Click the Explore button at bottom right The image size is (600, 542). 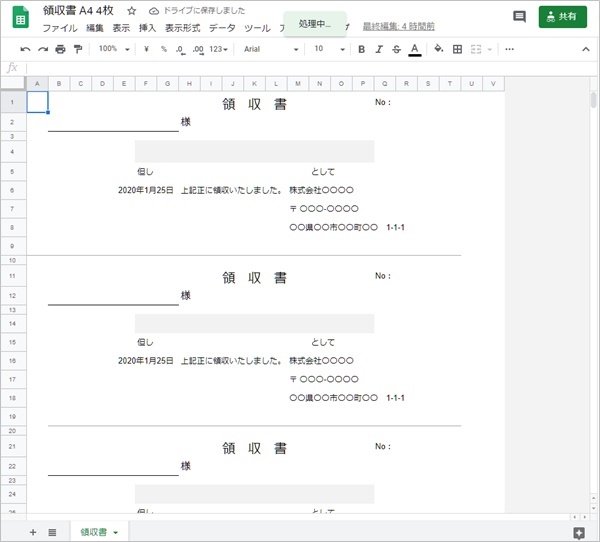click(578, 532)
